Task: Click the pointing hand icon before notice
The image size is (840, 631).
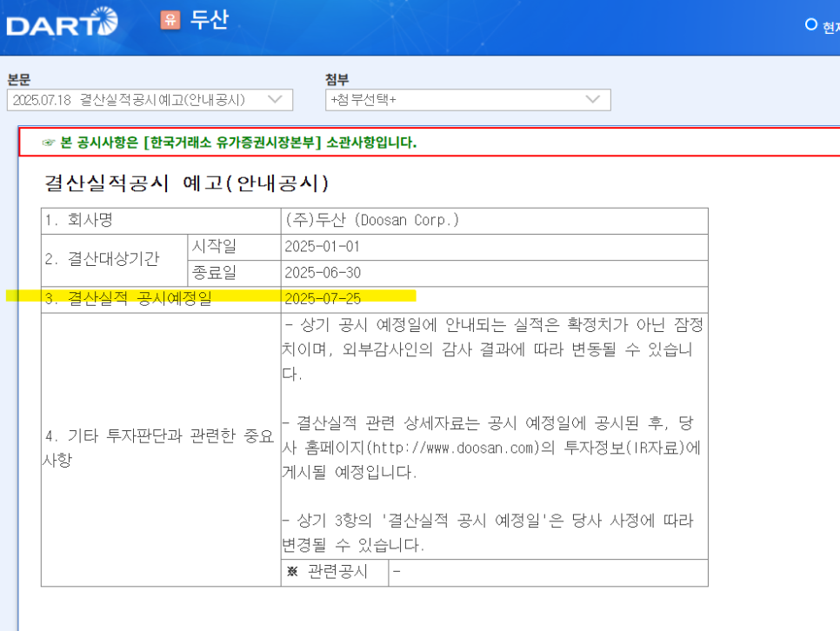Action: pos(49,143)
